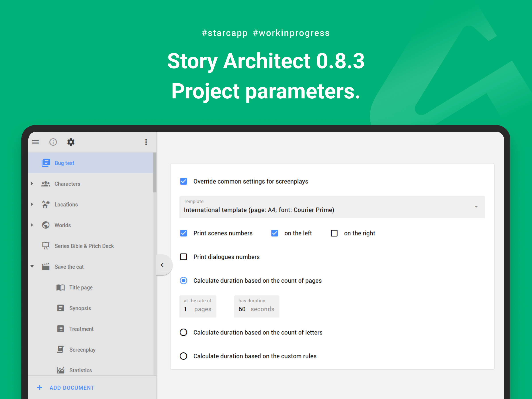This screenshot has height=399, width=532.
Task: Expand the Worlds tree node
Action: click(x=32, y=225)
